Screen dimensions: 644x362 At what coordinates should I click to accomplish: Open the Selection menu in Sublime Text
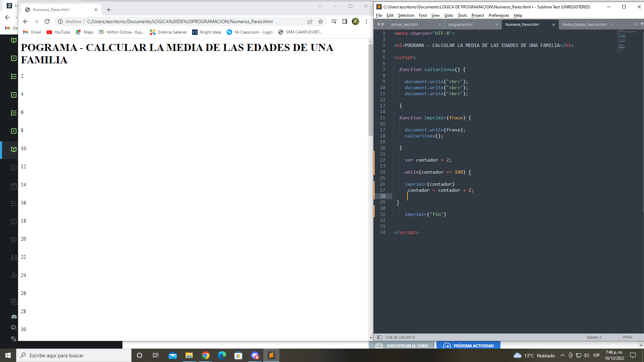pyautogui.click(x=406, y=15)
